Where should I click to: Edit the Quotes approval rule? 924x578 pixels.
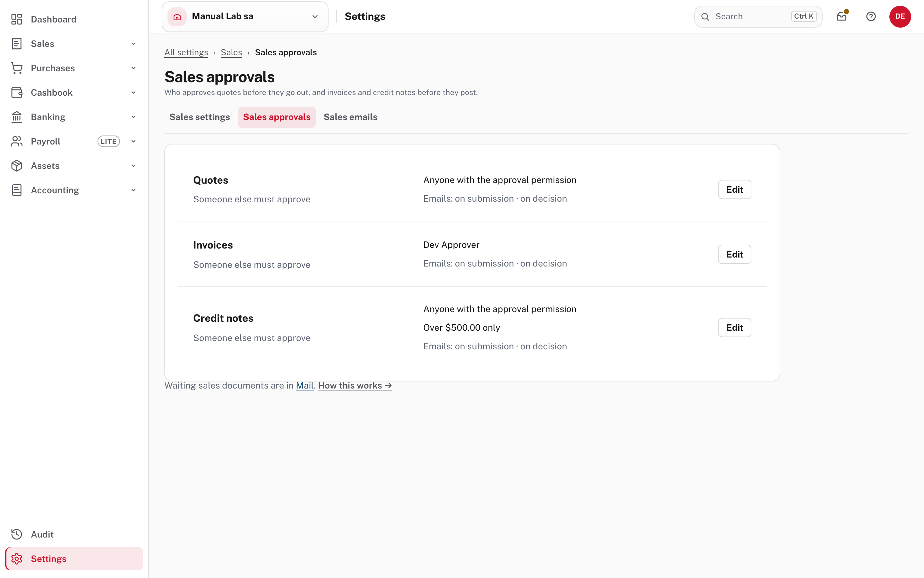click(x=734, y=189)
